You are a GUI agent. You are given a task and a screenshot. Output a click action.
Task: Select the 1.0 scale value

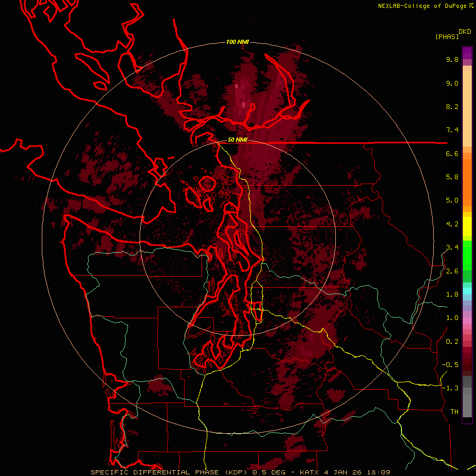click(452, 318)
